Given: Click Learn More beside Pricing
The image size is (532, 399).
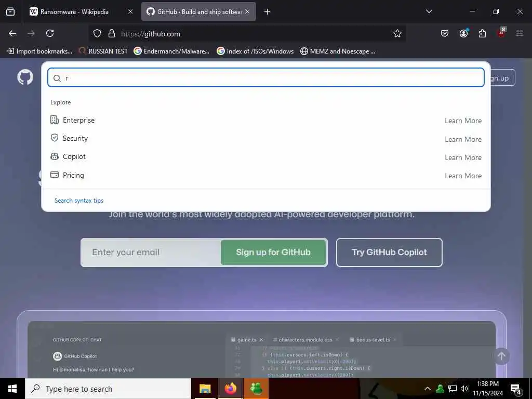Looking at the screenshot, I should [x=463, y=176].
